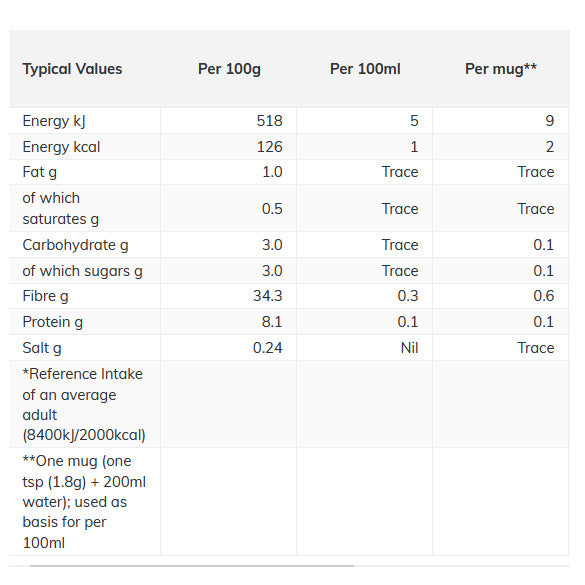
Task: Select the Protein g row label
Action: coord(53,322)
